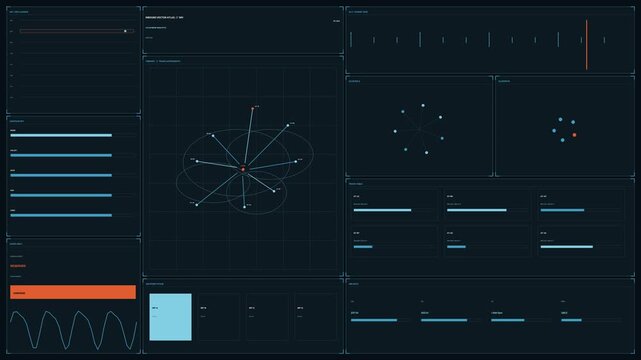Click the white slider handle in top-left panel
641x360 pixels.
point(125,31)
